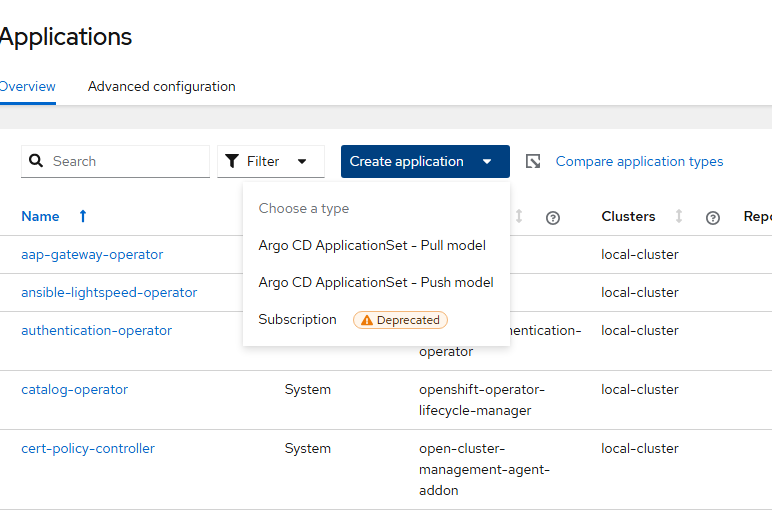This screenshot has height=511, width=772.
Task: Click the Search input field
Action: pos(125,161)
